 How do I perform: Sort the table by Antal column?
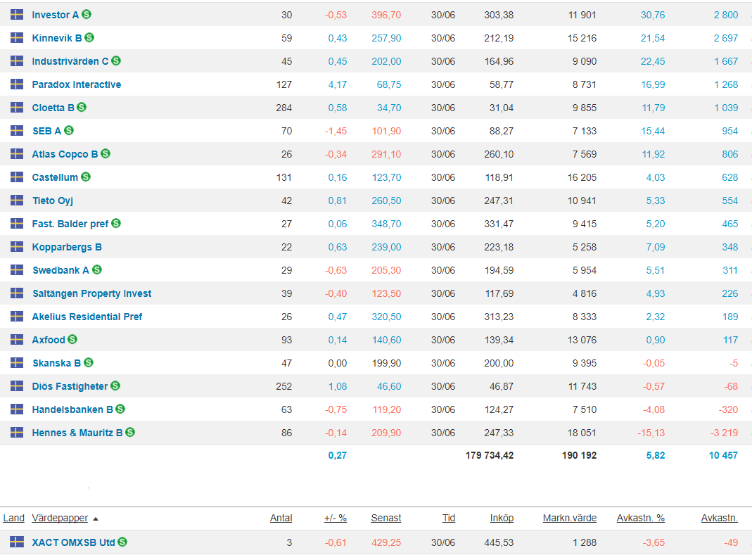pyautogui.click(x=281, y=518)
